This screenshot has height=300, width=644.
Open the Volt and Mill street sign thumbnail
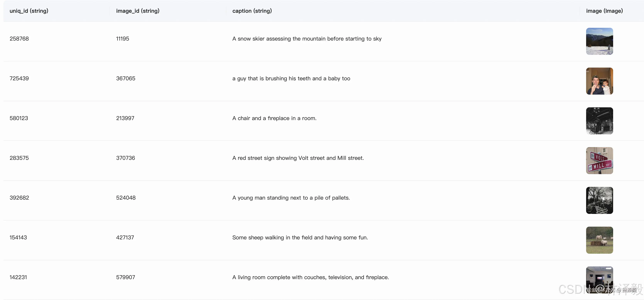point(599,161)
